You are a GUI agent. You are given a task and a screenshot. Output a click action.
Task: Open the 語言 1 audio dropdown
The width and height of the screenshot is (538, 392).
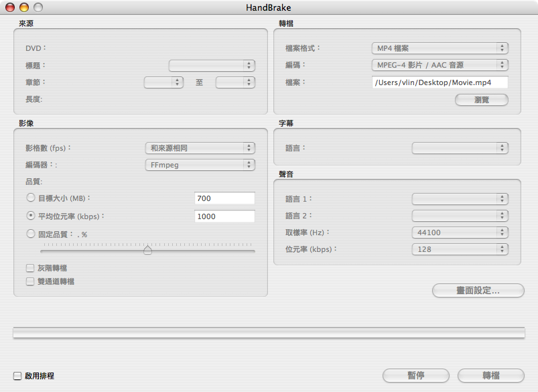(x=460, y=199)
